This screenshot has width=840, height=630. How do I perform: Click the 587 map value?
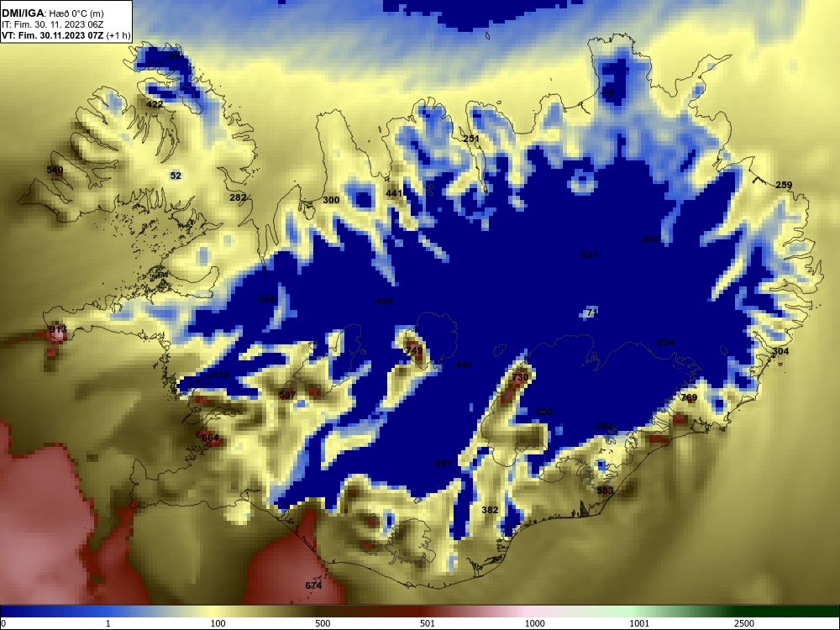pyautogui.click(x=287, y=395)
